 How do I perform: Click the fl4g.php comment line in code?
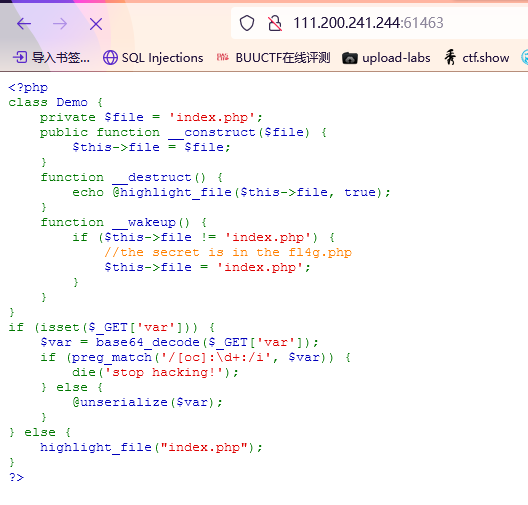(x=228, y=252)
